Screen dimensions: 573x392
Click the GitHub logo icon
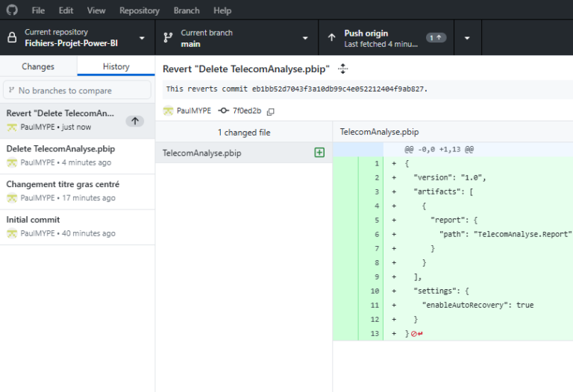point(12,10)
